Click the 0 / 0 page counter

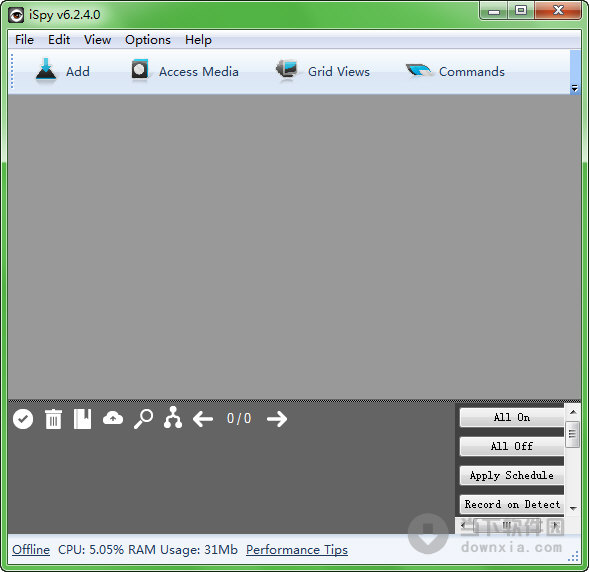[x=239, y=418]
